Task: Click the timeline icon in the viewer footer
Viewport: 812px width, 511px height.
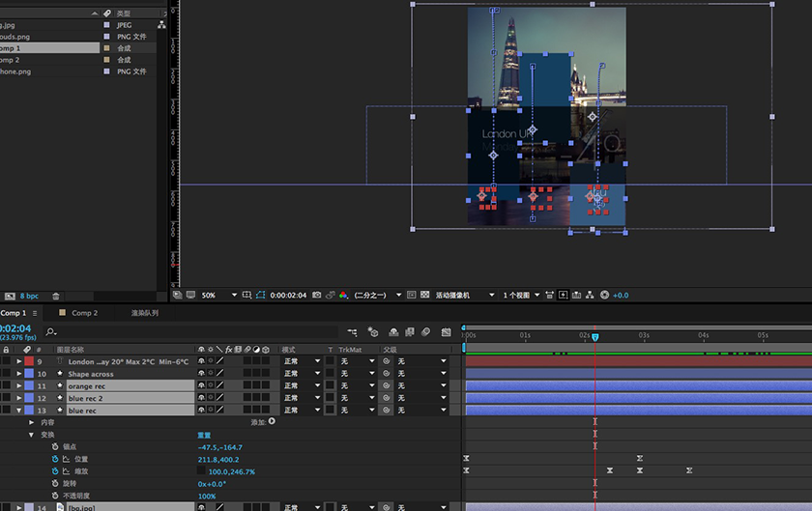Action: pyautogui.click(x=576, y=296)
